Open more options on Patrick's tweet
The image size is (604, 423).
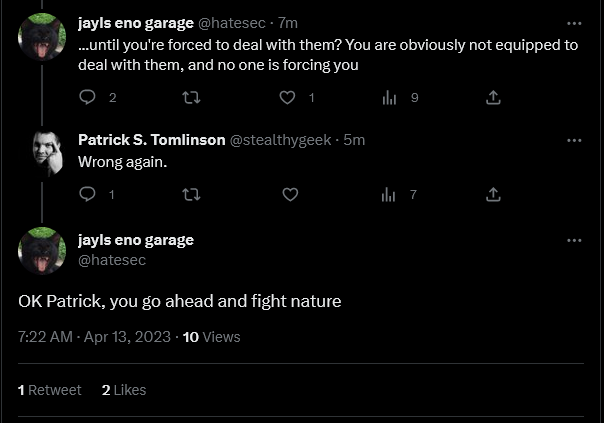574,140
